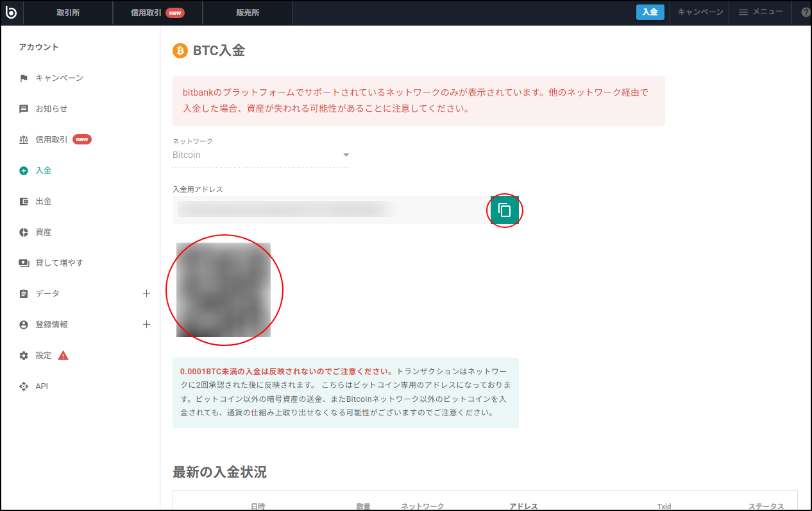Select the 入金 (deposit) sidebar icon
This screenshot has width=812, height=511.
(x=23, y=170)
